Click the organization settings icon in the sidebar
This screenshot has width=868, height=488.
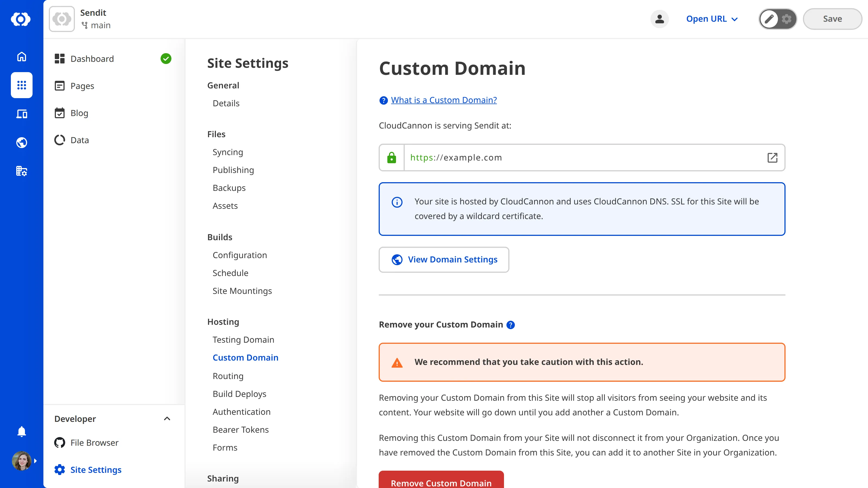(x=21, y=171)
